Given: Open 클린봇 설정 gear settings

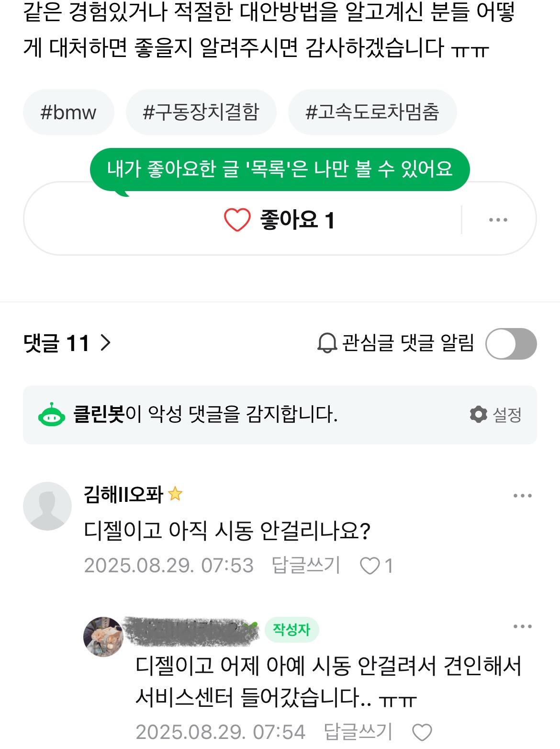Looking at the screenshot, I should coord(495,415).
